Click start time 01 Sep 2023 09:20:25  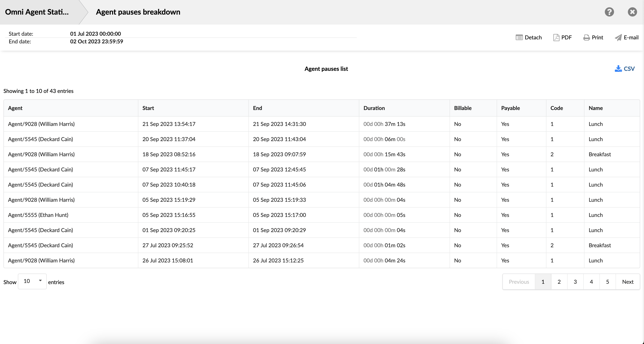point(169,230)
